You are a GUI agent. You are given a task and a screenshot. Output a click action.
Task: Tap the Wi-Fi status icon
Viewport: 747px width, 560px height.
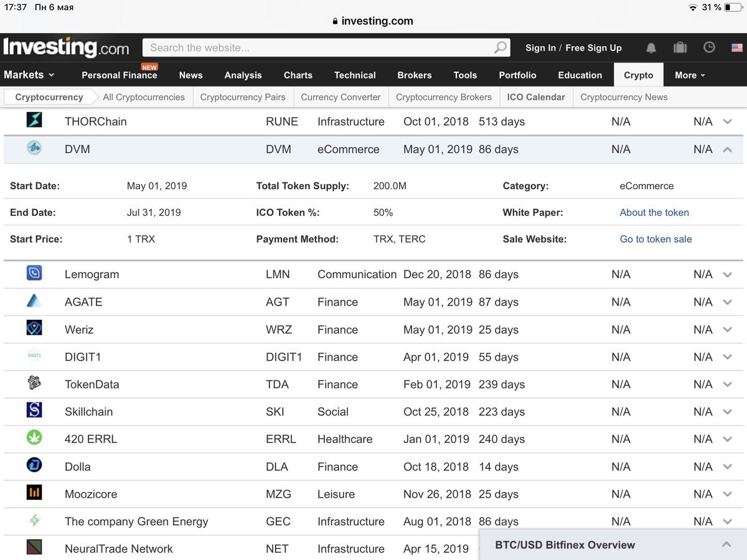[x=693, y=7]
